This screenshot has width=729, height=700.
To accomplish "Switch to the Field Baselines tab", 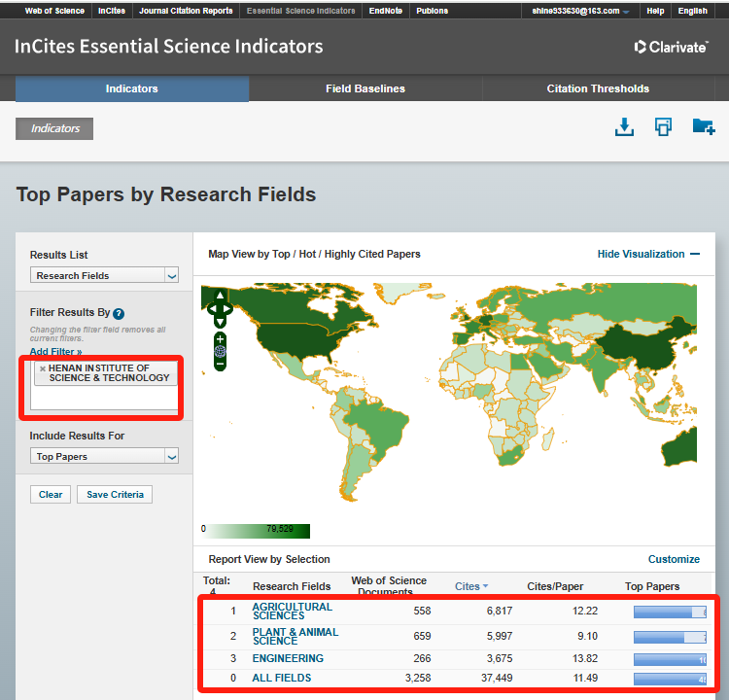I will pos(364,88).
